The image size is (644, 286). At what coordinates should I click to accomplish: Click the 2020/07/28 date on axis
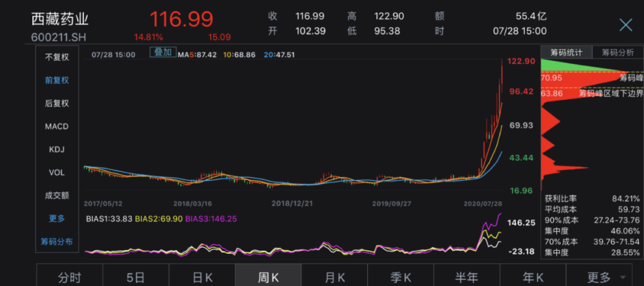[483, 203]
